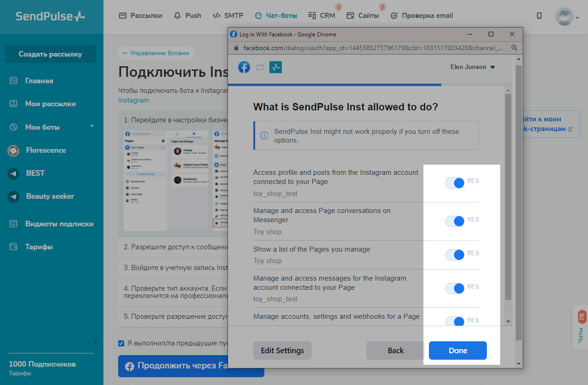Screen dimensions: 588x385
Task: Toggle Access profile and posts permission
Action: point(455,183)
